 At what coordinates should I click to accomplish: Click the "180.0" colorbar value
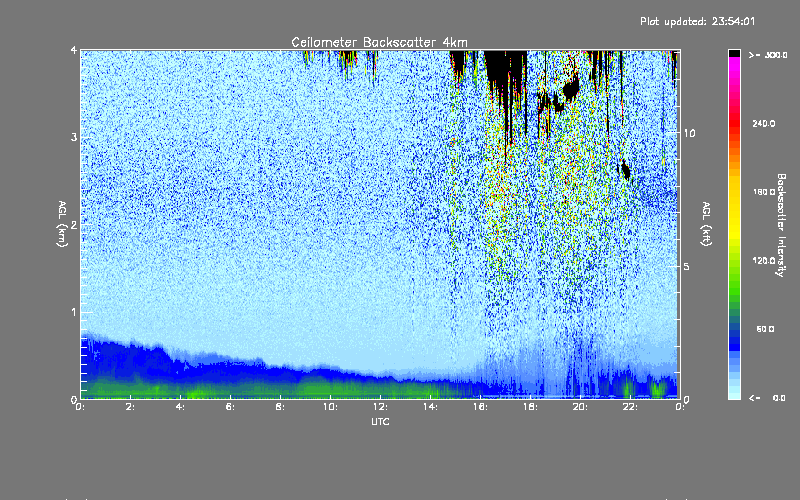[764, 192]
